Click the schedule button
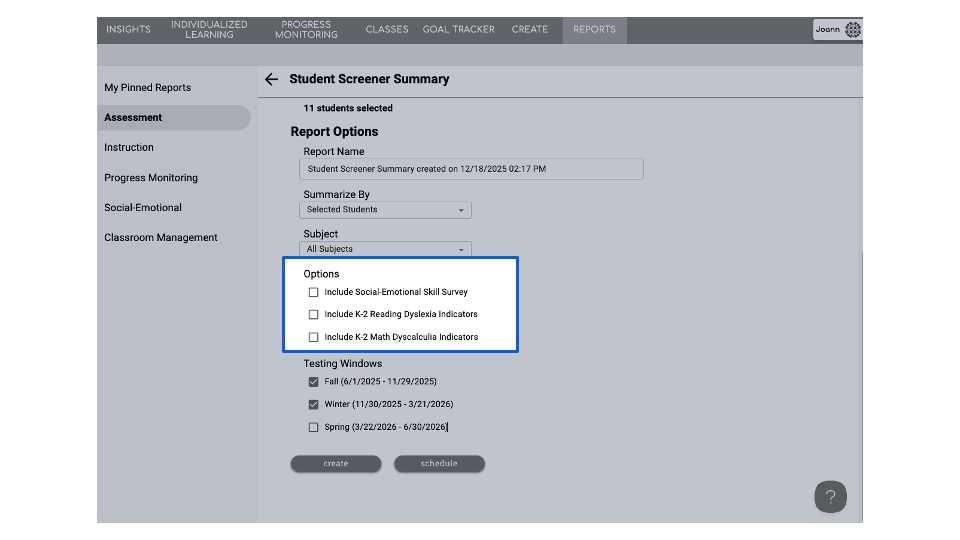The height and width of the screenshot is (540, 960). point(439,463)
